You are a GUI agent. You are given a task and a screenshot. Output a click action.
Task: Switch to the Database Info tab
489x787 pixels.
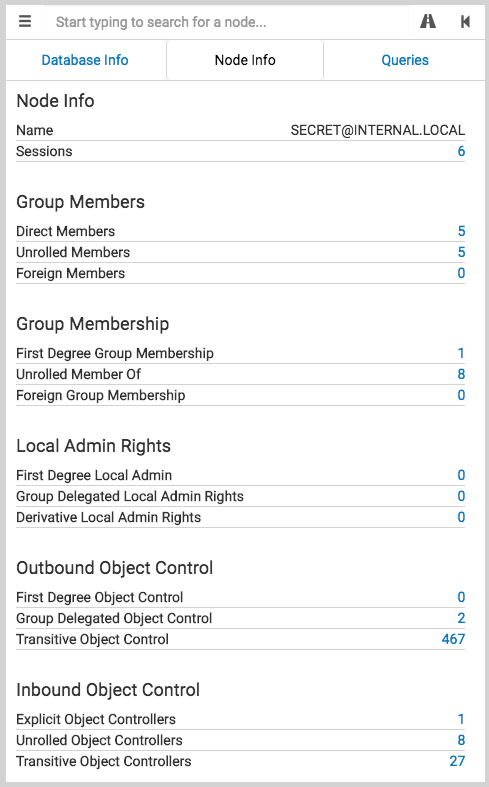(x=85, y=60)
